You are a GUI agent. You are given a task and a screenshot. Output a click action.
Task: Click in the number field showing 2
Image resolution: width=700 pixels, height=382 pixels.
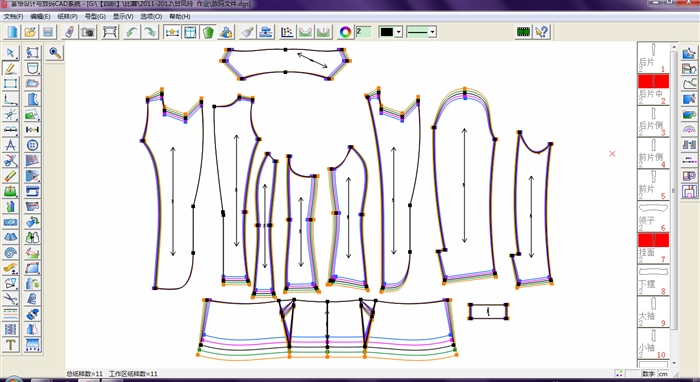(x=364, y=32)
